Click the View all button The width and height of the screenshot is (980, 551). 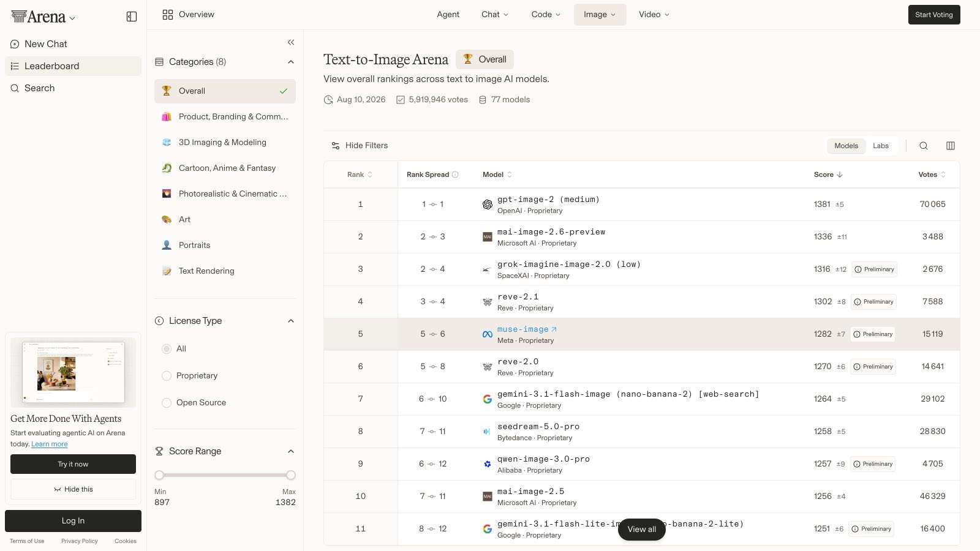point(641,530)
